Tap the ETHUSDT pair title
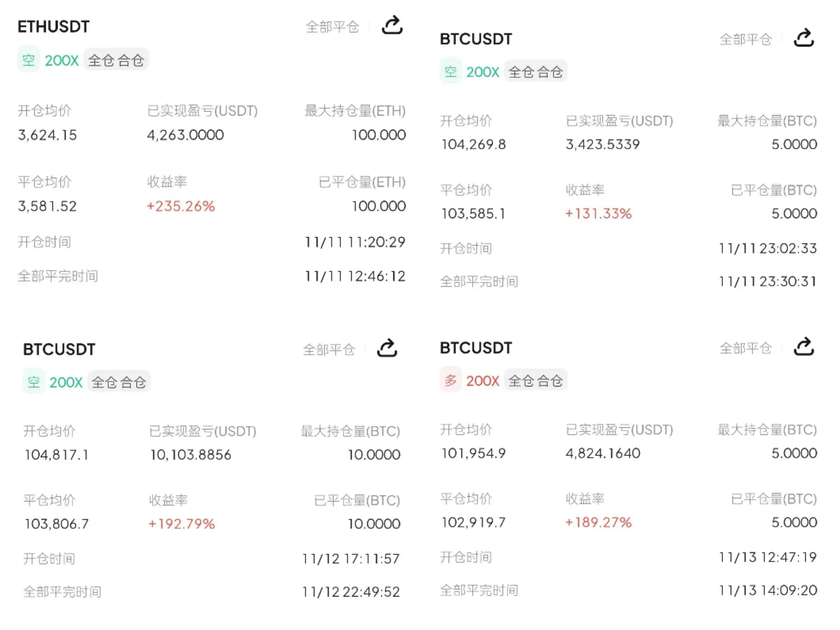The width and height of the screenshot is (840, 630). point(54,27)
